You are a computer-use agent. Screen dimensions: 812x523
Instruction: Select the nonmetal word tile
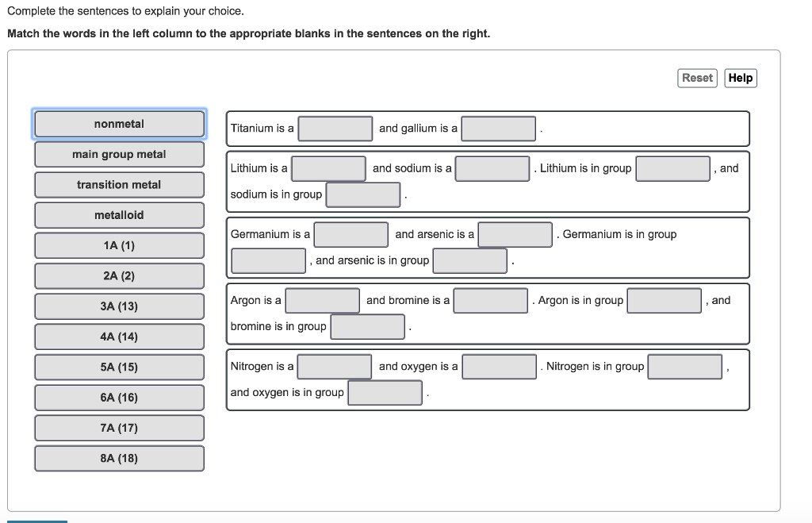(119, 124)
